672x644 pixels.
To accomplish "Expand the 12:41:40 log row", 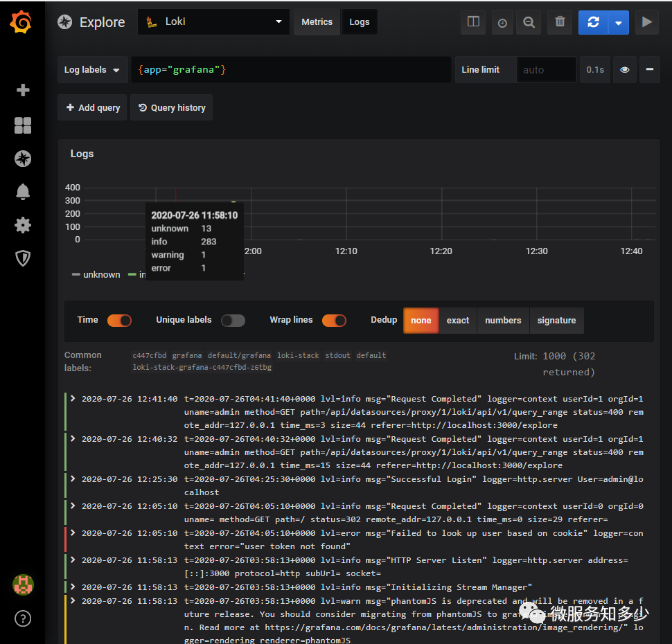I will 73,398.
